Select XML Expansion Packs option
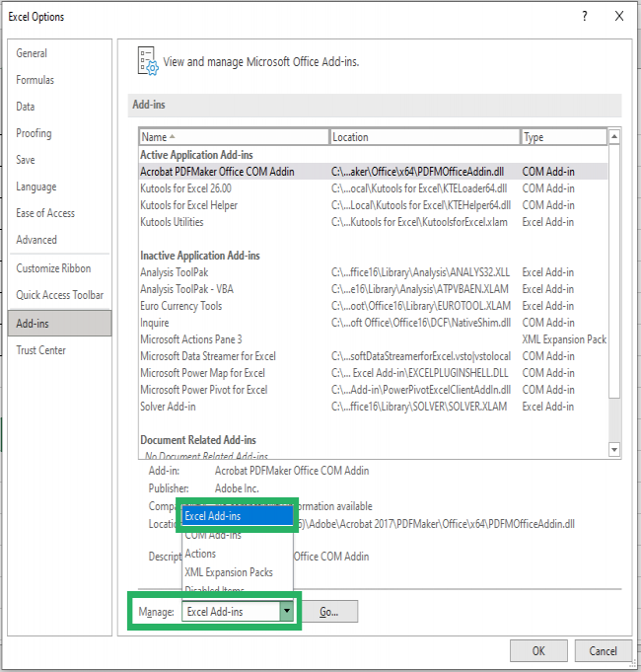 tap(229, 572)
